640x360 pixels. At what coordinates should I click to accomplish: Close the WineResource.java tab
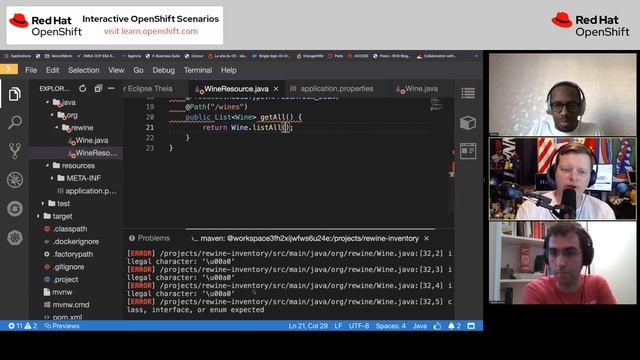[276, 89]
